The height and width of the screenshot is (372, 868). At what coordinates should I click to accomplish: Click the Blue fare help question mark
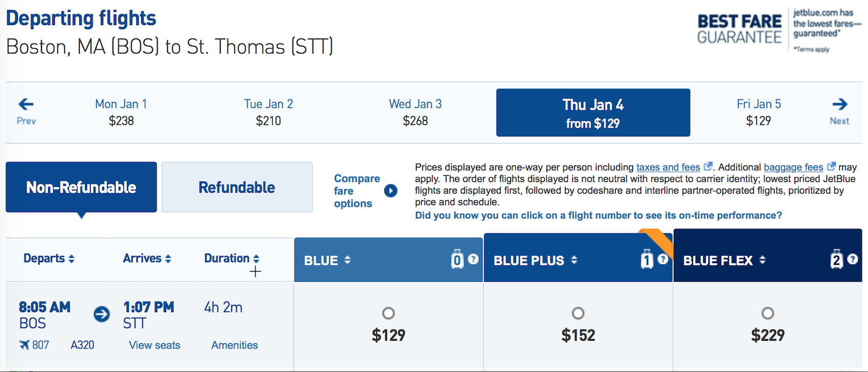(x=473, y=259)
